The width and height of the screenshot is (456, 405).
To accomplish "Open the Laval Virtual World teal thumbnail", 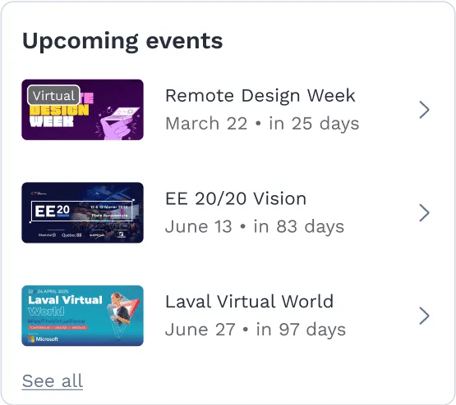I will [83, 316].
